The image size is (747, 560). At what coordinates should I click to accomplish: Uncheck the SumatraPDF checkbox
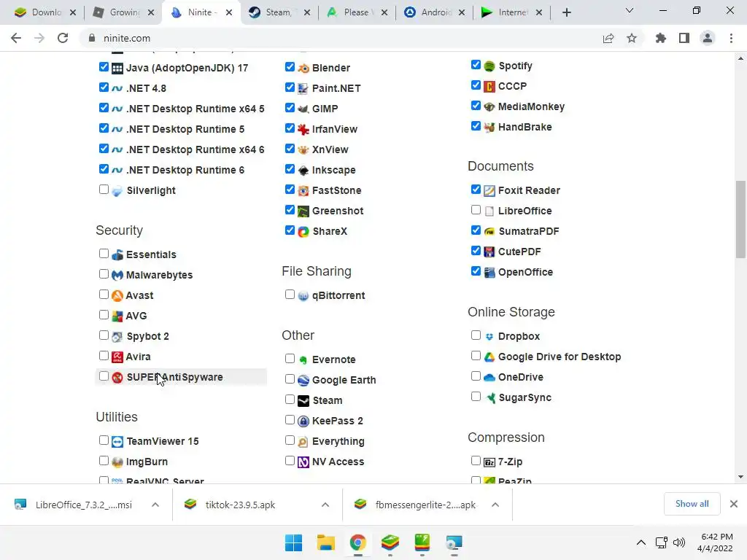pyautogui.click(x=476, y=230)
